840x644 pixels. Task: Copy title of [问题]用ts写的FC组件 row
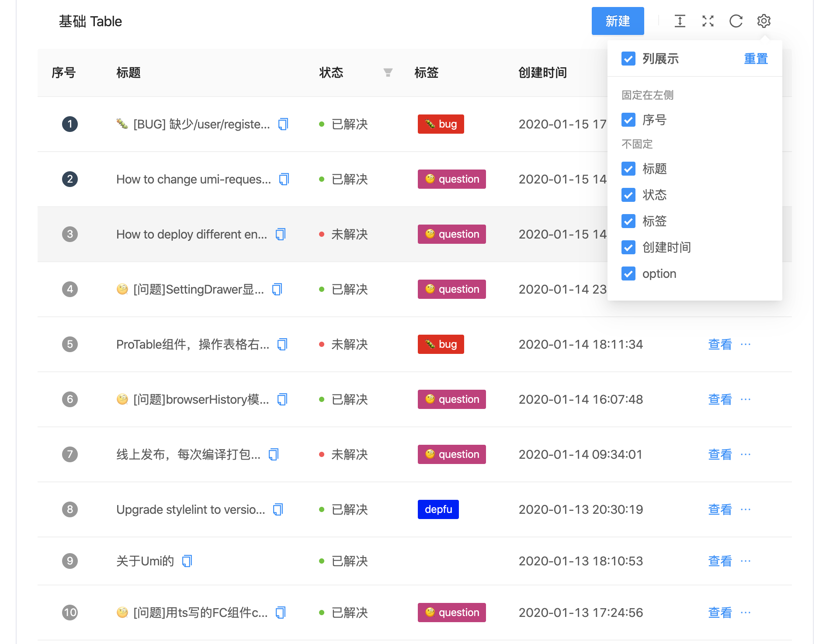pos(281,613)
